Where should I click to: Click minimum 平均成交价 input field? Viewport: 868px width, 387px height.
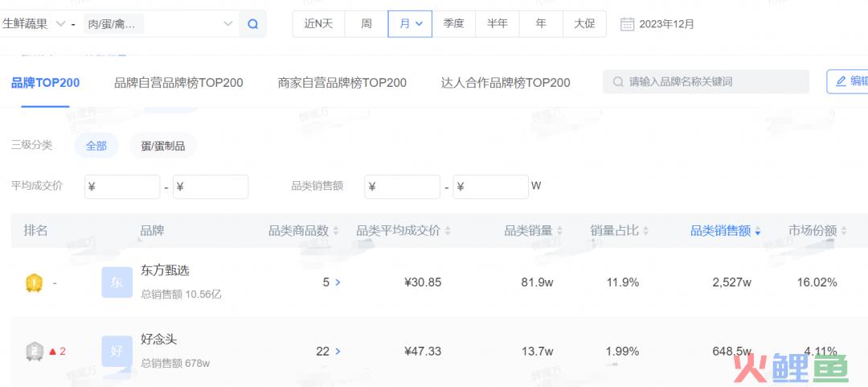pyautogui.click(x=122, y=187)
